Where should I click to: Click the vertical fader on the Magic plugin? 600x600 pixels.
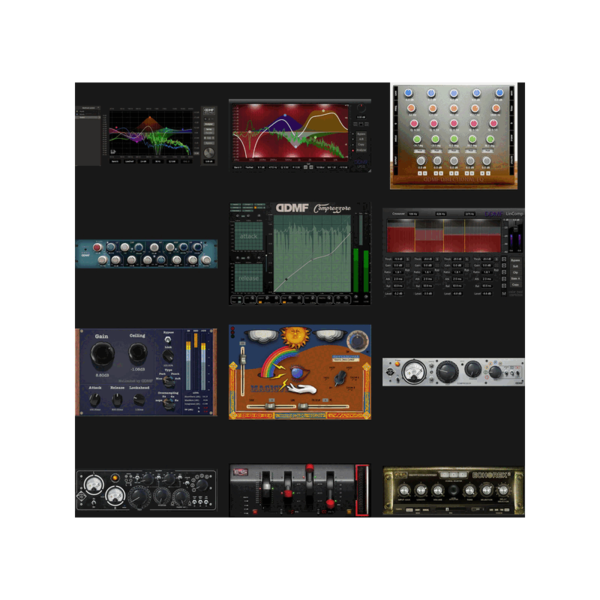[x=243, y=369]
